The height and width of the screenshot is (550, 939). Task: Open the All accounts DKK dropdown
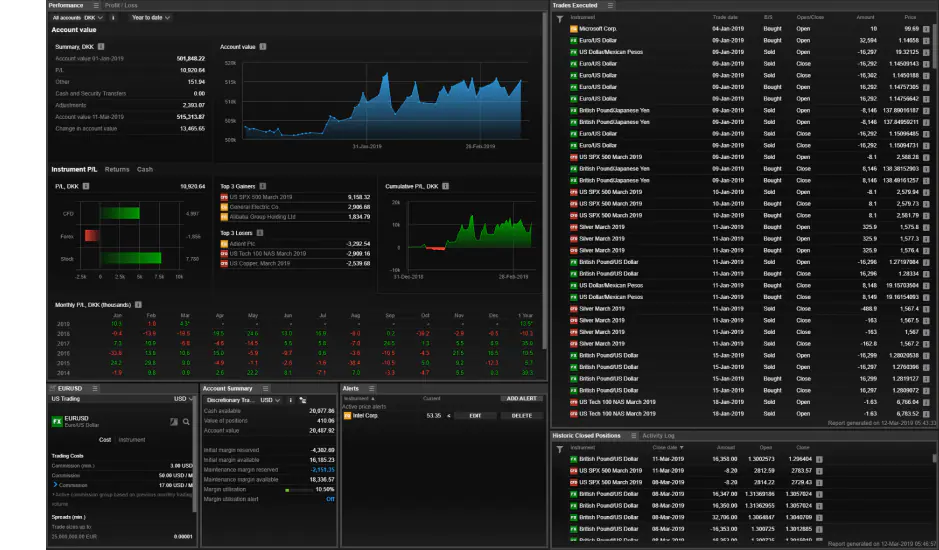point(77,18)
